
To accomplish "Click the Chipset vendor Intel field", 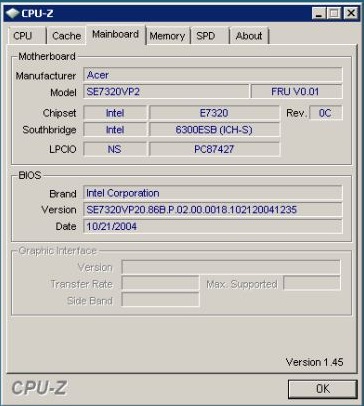I will click(115, 113).
